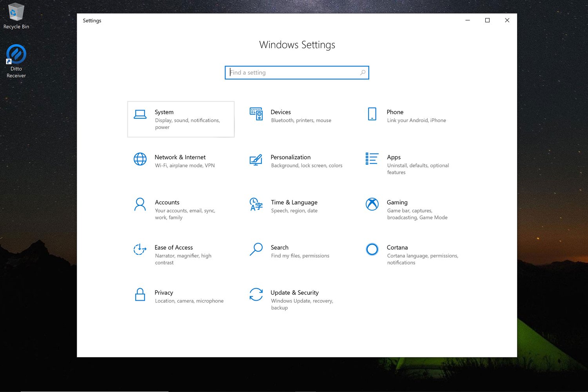
Task: Open Network & Internet with the globe icon
Action: tap(140, 159)
